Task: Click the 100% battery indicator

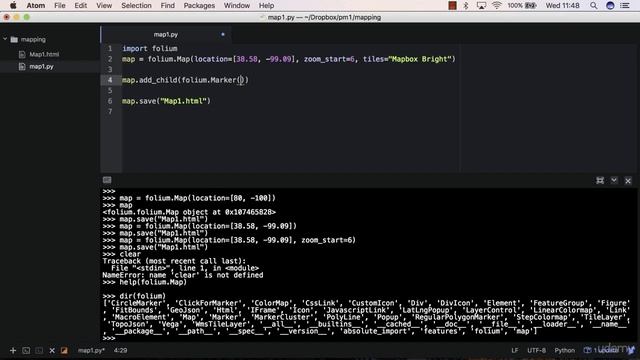Action: (x=522, y=5)
